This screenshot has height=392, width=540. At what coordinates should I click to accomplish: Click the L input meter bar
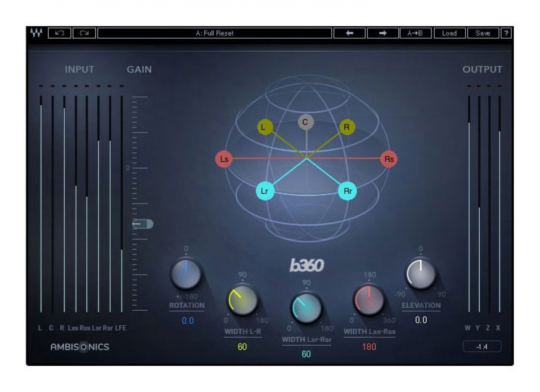coord(41,204)
